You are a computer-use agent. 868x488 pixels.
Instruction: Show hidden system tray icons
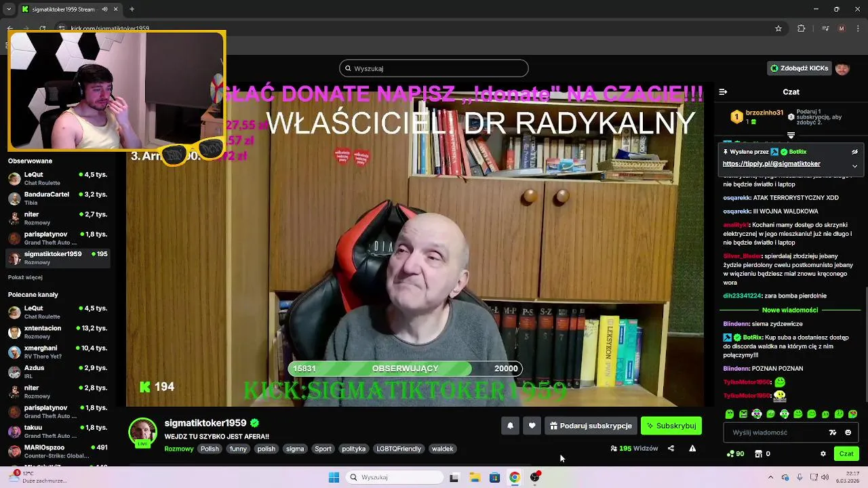(770, 477)
